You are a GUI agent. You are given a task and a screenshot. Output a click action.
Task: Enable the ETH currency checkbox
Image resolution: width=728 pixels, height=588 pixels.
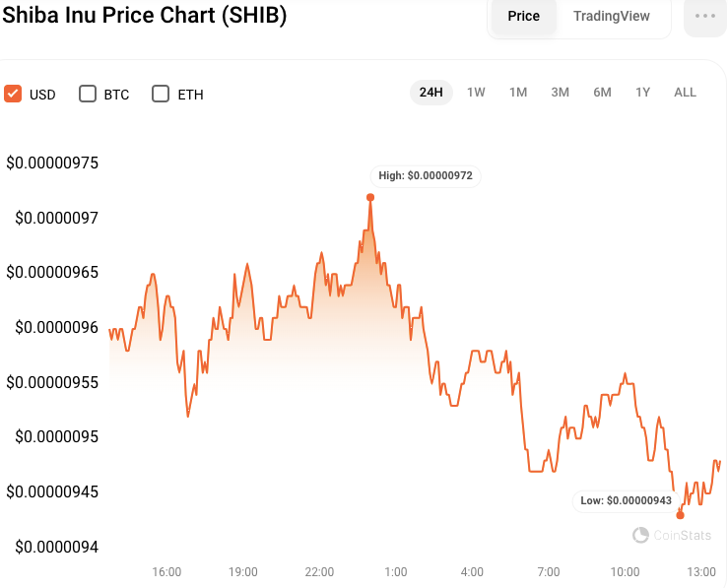point(161,94)
